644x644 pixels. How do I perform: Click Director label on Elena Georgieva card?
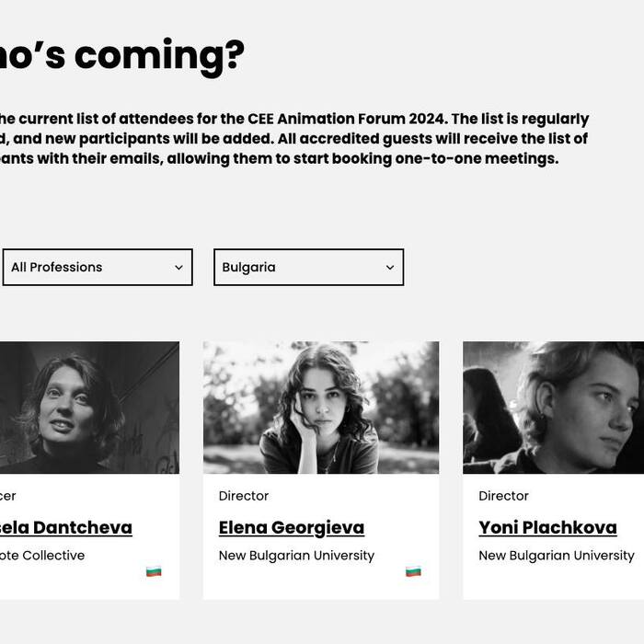pos(244,496)
